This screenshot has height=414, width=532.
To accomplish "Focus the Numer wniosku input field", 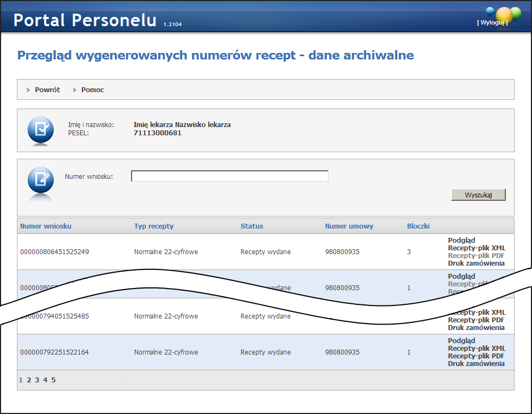I will (x=230, y=176).
